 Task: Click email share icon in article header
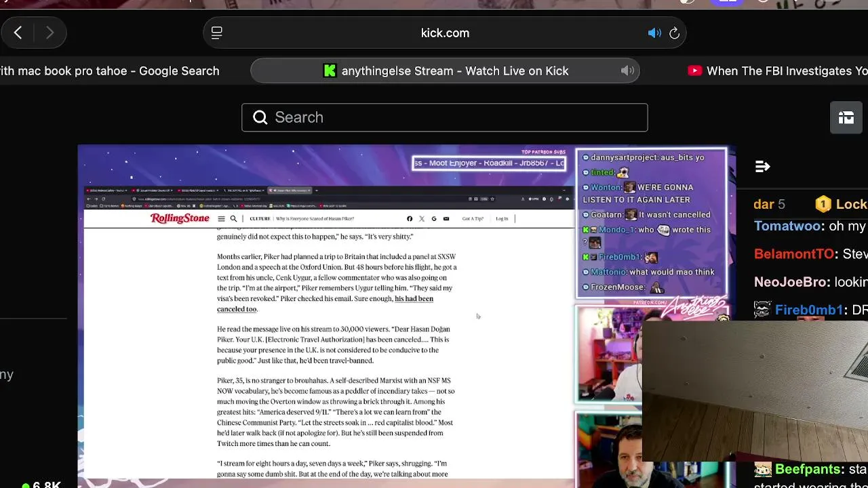pos(446,219)
